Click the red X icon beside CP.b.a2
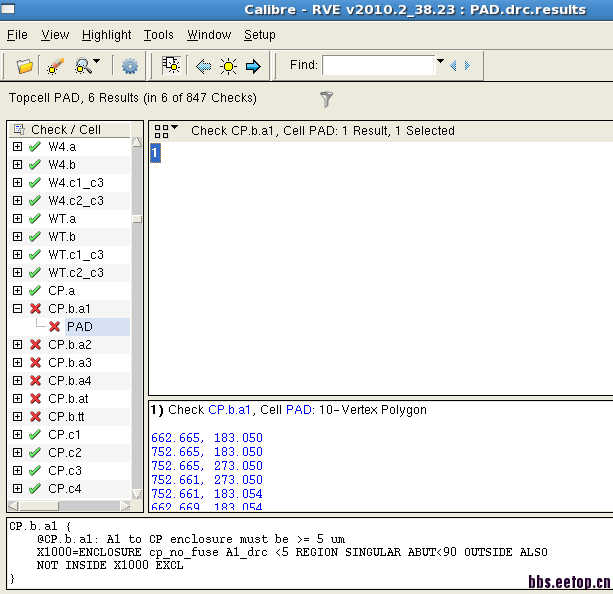Viewport: 613px width, 594px height. click(x=35, y=345)
